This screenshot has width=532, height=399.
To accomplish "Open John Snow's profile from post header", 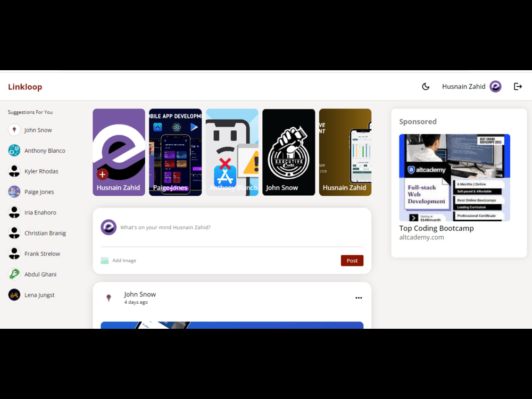I will (x=140, y=294).
